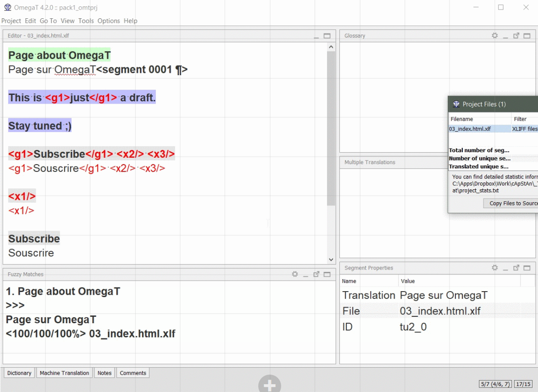Click the bold '<x1/>' source segment
Screen dimensions: 538x392
pos(22,197)
